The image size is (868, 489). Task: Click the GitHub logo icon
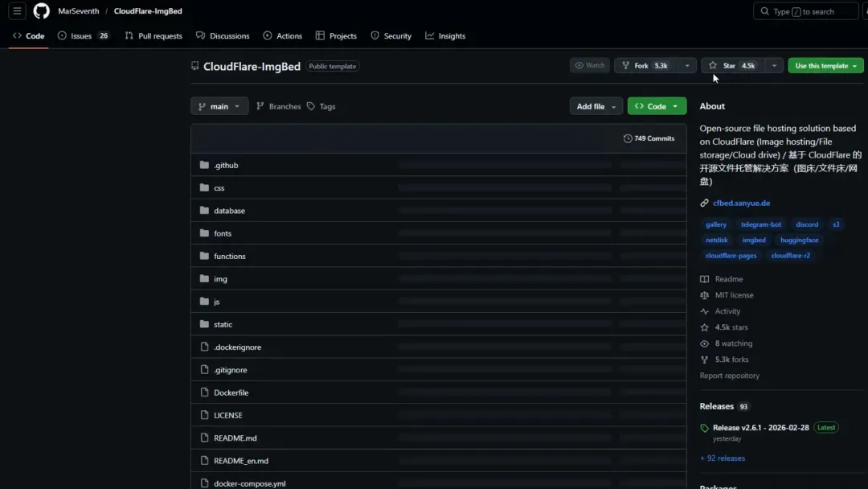[41, 11]
